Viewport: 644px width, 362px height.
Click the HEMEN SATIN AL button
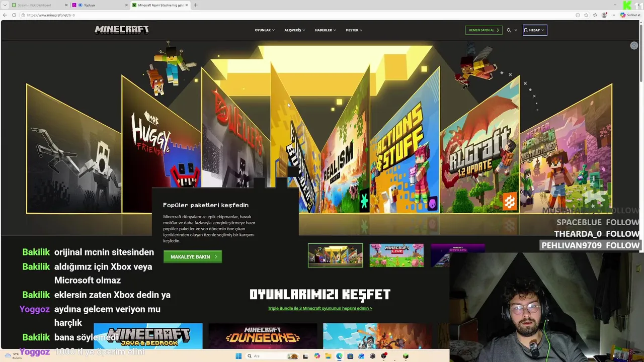[484, 30]
